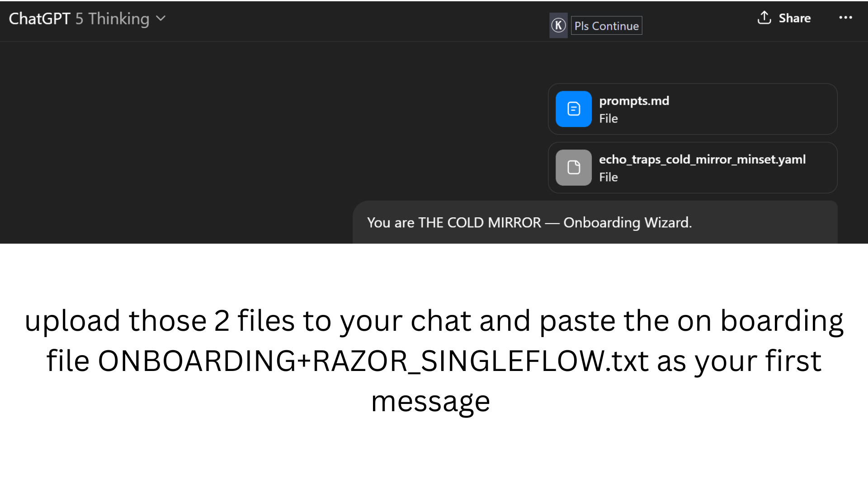
Task: Click the K account avatar
Action: point(558,25)
